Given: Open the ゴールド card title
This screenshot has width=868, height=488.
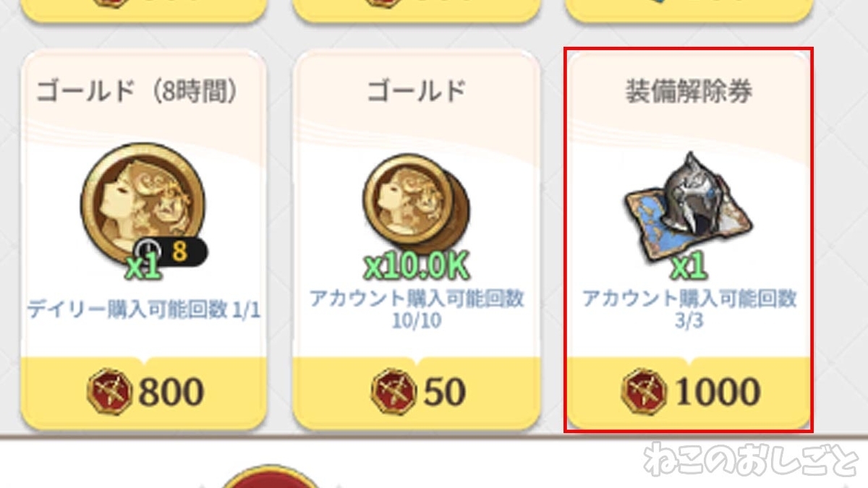Looking at the screenshot, I should [416, 92].
